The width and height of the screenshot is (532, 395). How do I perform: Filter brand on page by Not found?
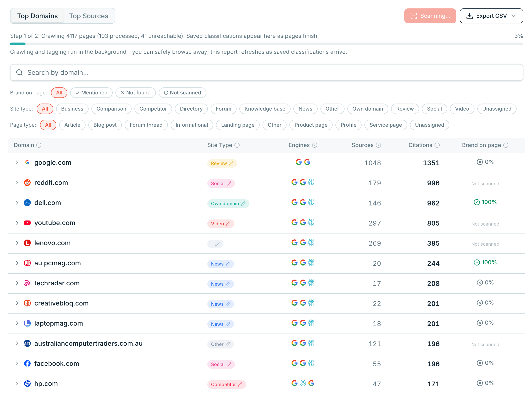coord(136,93)
